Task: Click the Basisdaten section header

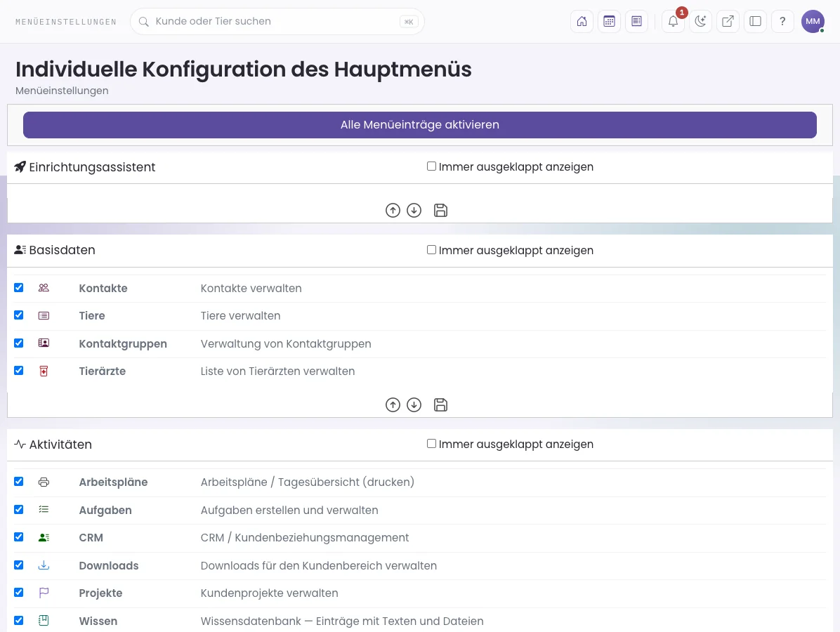Action: 62,250
